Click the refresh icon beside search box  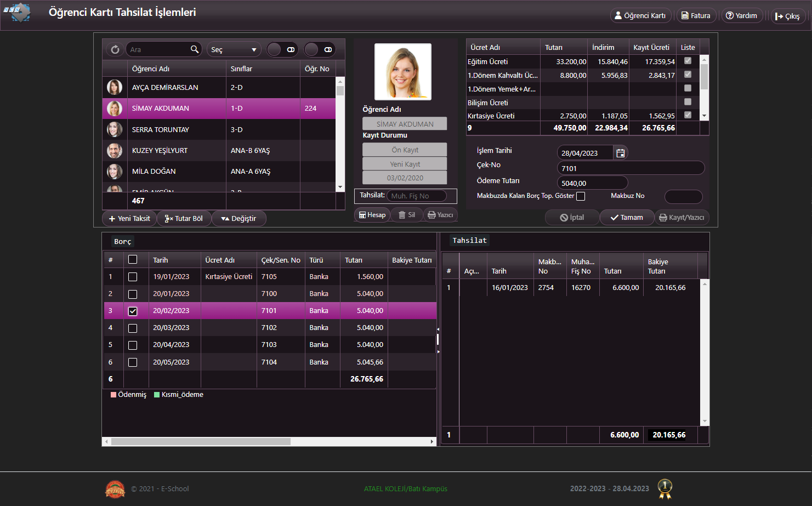coord(115,49)
